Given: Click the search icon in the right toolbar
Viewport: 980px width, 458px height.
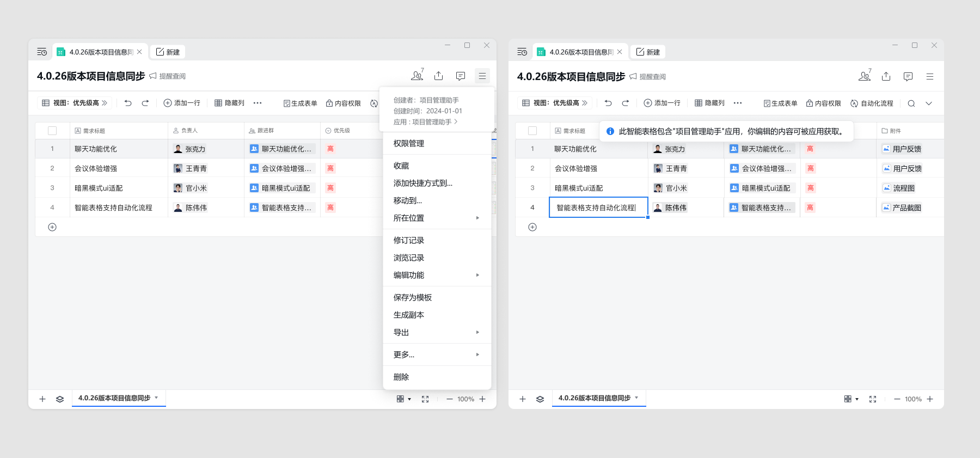Looking at the screenshot, I should coord(911,103).
